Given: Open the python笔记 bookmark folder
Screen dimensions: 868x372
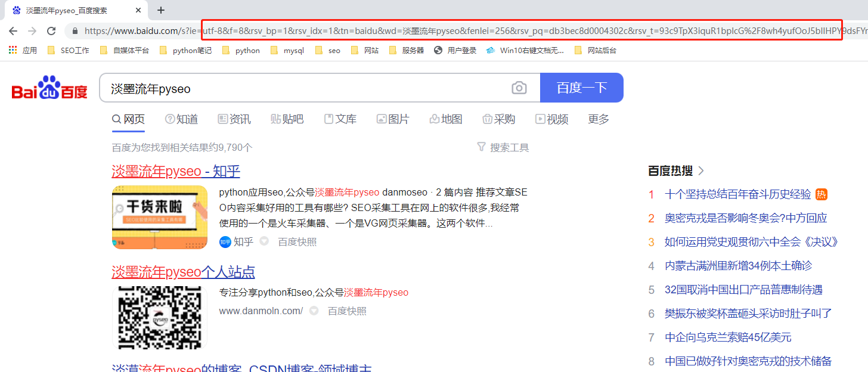Looking at the screenshot, I should tap(185, 51).
